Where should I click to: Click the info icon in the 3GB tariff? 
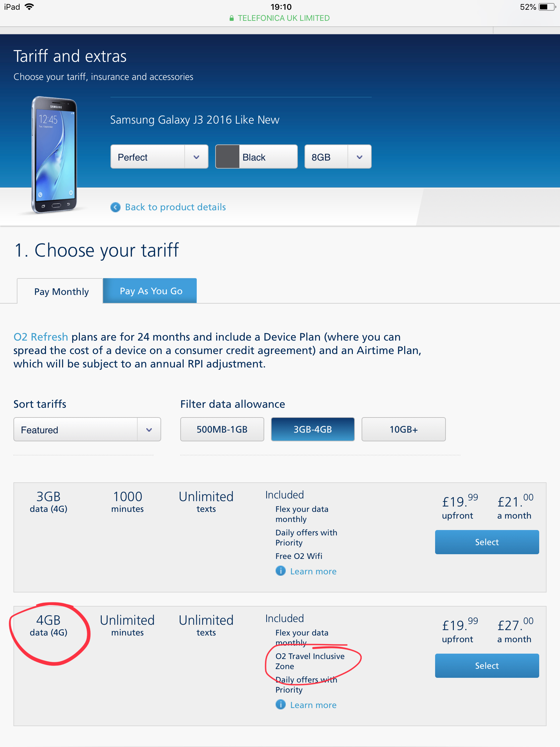click(280, 571)
